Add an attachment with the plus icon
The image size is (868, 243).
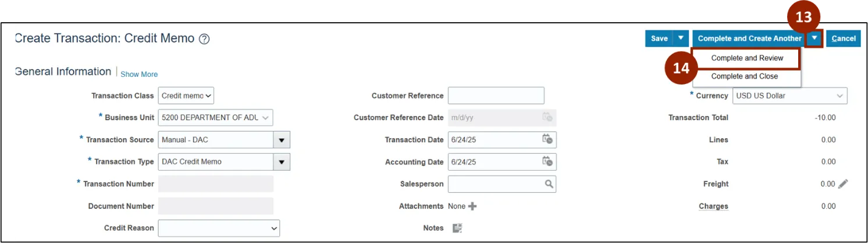click(x=472, y=206)
